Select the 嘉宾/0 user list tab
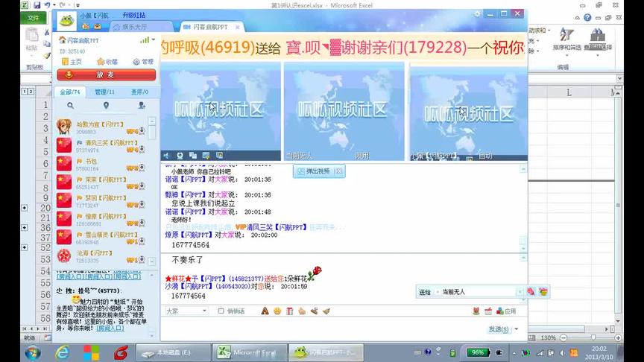The image size is (644, 362). [139, 92]
